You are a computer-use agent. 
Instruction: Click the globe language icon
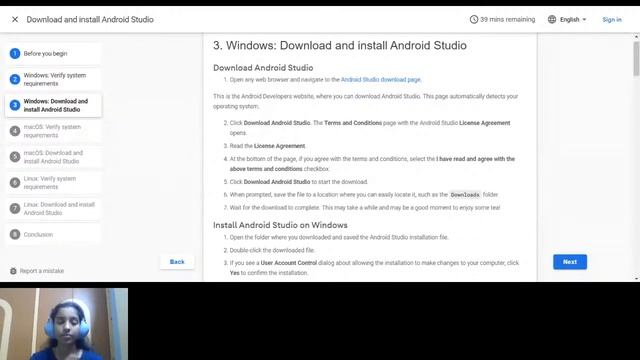[x=552, y=19]
